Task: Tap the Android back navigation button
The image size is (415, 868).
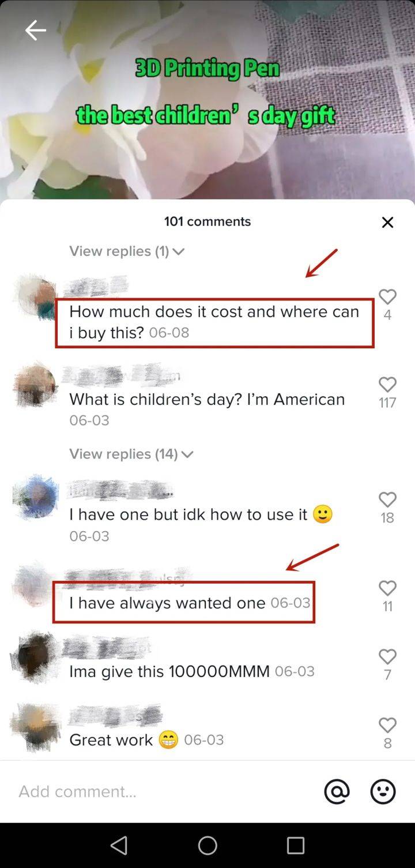Action: [x=119, y=846]
